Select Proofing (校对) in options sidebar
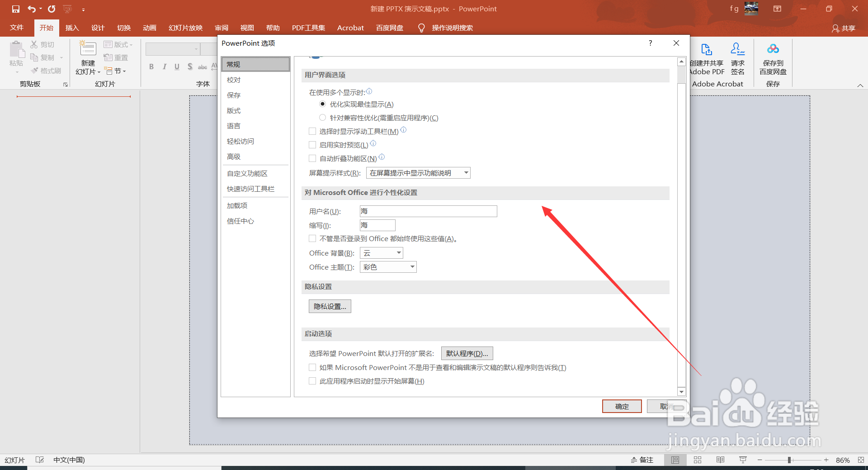This screenshot has height=470, width=868. click(255, 80)
